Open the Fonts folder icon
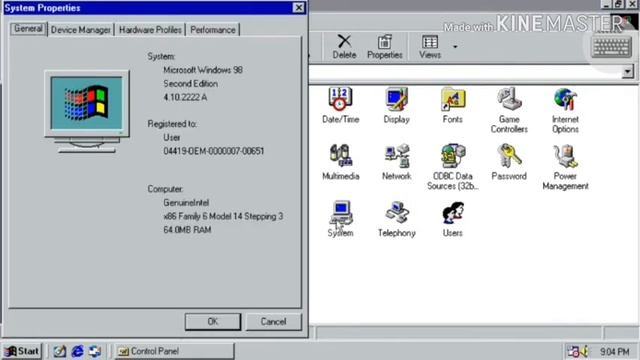This screenshot has height=360, width=640. click(453, 105)
